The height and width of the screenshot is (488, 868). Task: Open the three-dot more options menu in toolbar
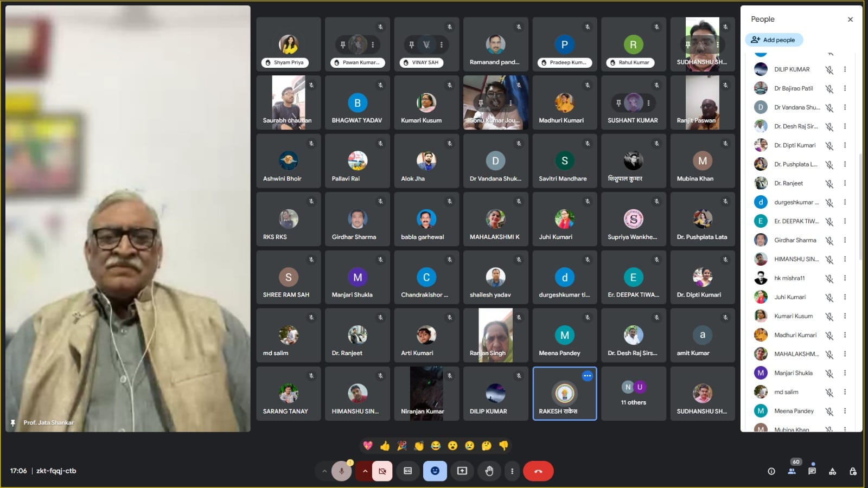[x=512, y=471]
